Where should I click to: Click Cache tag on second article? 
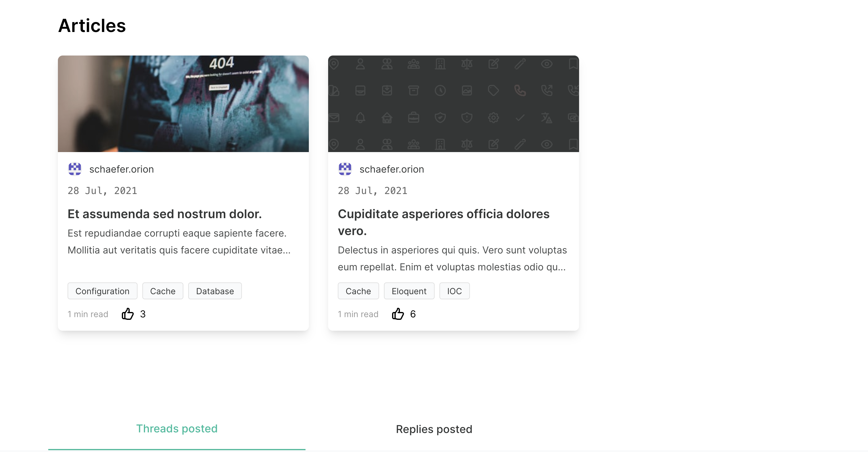[x=358, y=291]
